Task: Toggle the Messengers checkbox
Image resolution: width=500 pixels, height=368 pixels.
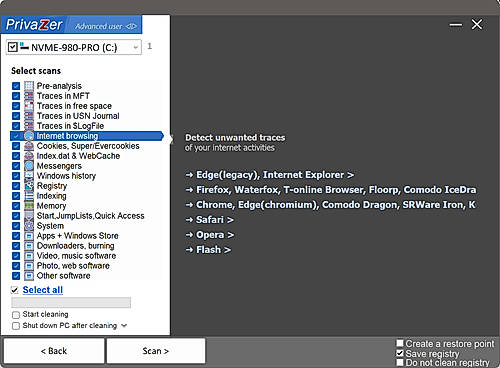Action: [16, 166]
